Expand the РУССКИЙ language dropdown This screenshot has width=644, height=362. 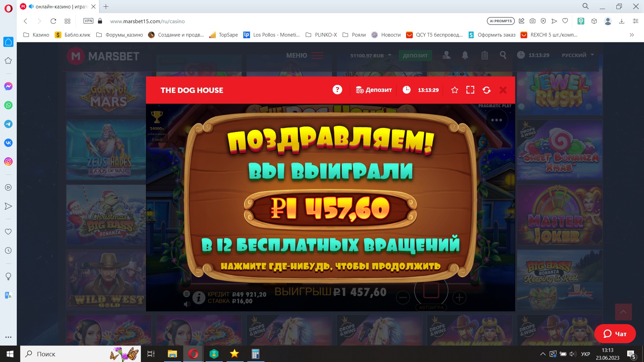coord(578,55)
